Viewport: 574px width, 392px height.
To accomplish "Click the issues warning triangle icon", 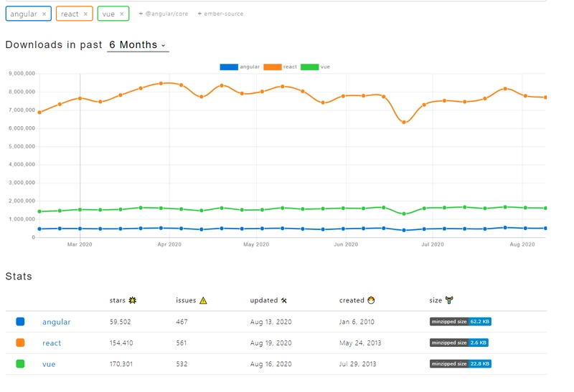I will pos(203,300).
